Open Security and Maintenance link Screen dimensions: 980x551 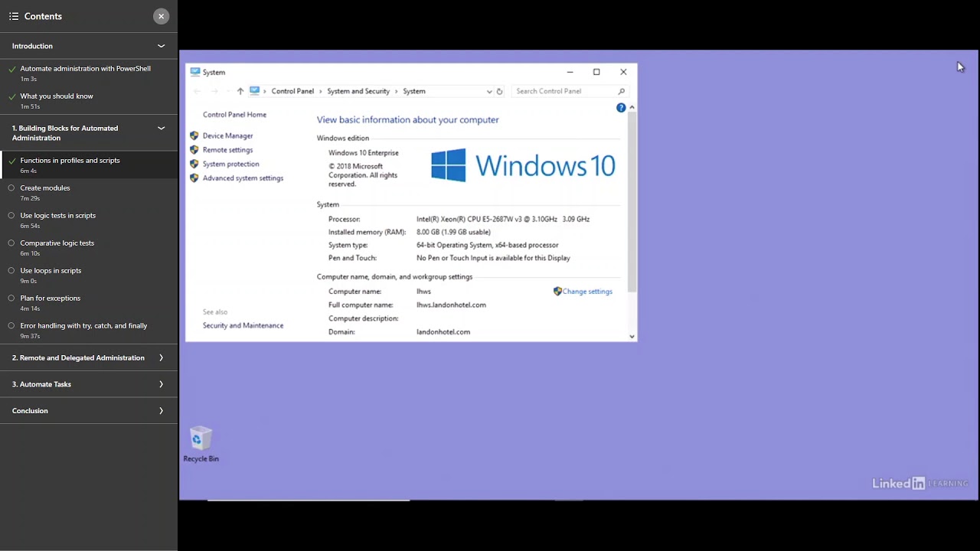[x=243, y=325]
